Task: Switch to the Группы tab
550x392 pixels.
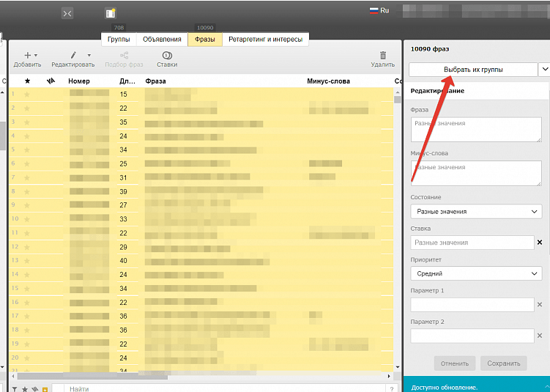Action: coord(119,40)
